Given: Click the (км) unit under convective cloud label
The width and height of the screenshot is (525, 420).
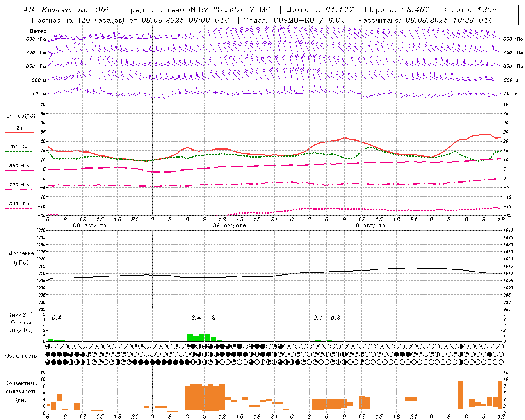Looking at the screenshot, I should point(21,399).
